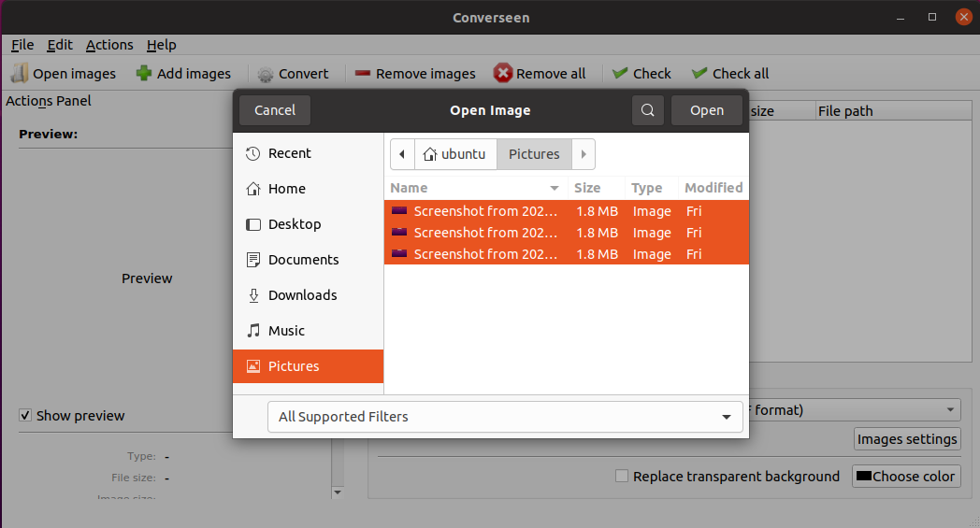The image size is (980, 528).
Task: Select the third Screenshot file row
Action: pyautogui.click(x=567, y=253)
